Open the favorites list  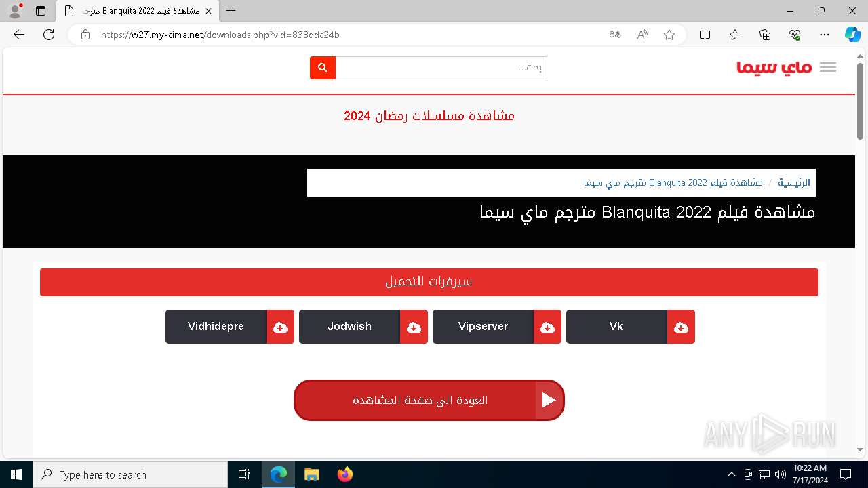[x=735, y=35]
